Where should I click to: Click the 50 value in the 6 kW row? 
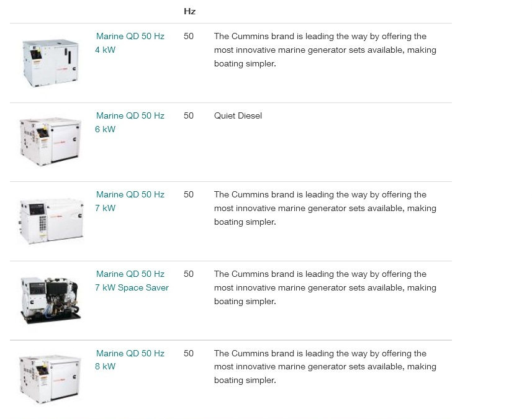coord(189,115)
